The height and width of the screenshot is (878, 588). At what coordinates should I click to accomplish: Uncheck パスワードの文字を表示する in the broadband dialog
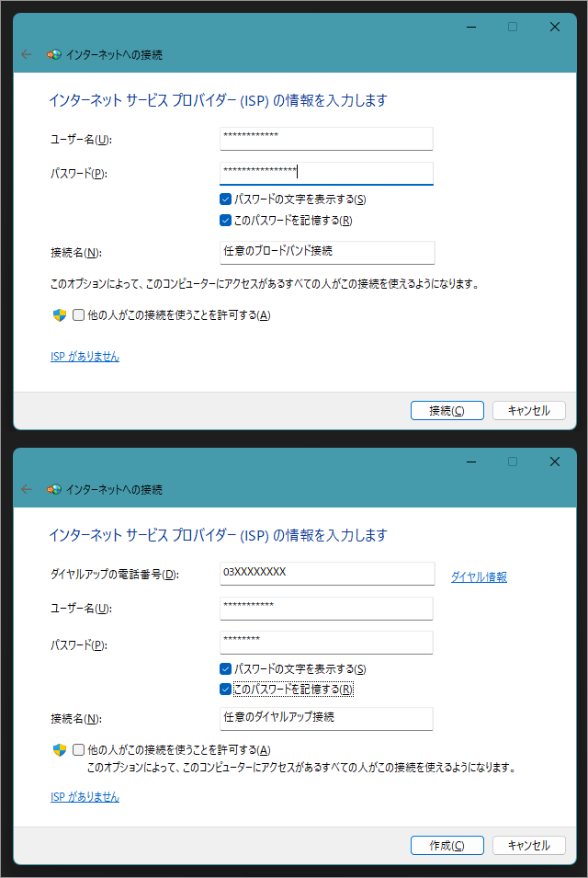pos(225,200)
